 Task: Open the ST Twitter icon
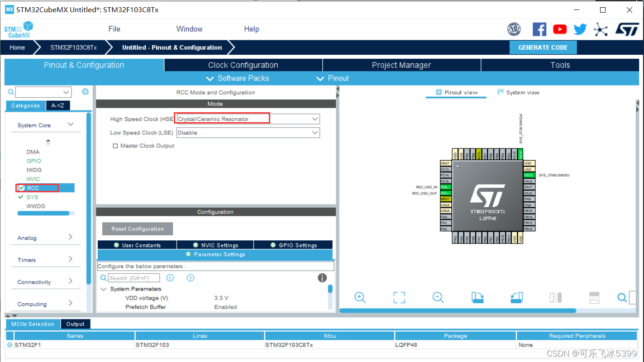tap(580, 30)
